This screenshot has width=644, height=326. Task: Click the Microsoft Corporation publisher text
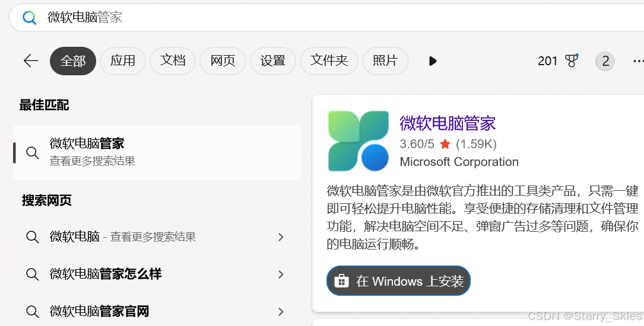pos(459,162)
